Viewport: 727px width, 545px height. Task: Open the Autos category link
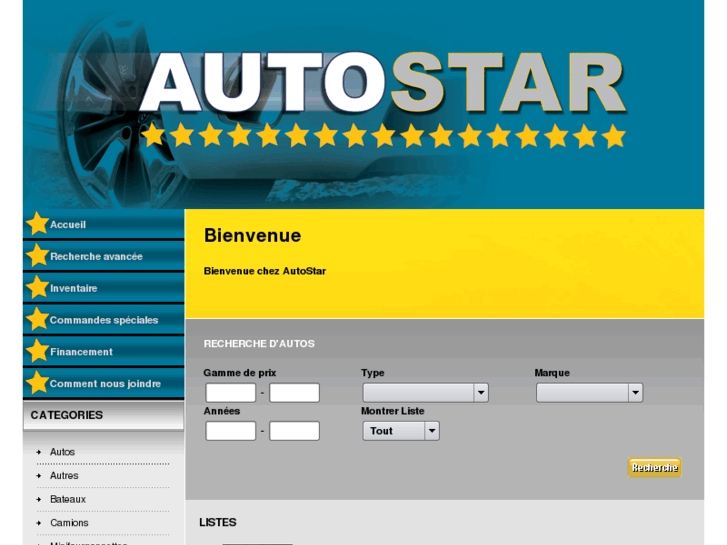tap(62, 452)
